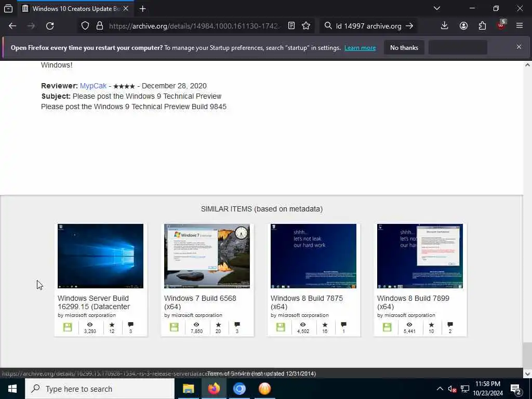Submit search with the arrow button
This screenshot has width=532, height=399.
(x=410, y=26)
